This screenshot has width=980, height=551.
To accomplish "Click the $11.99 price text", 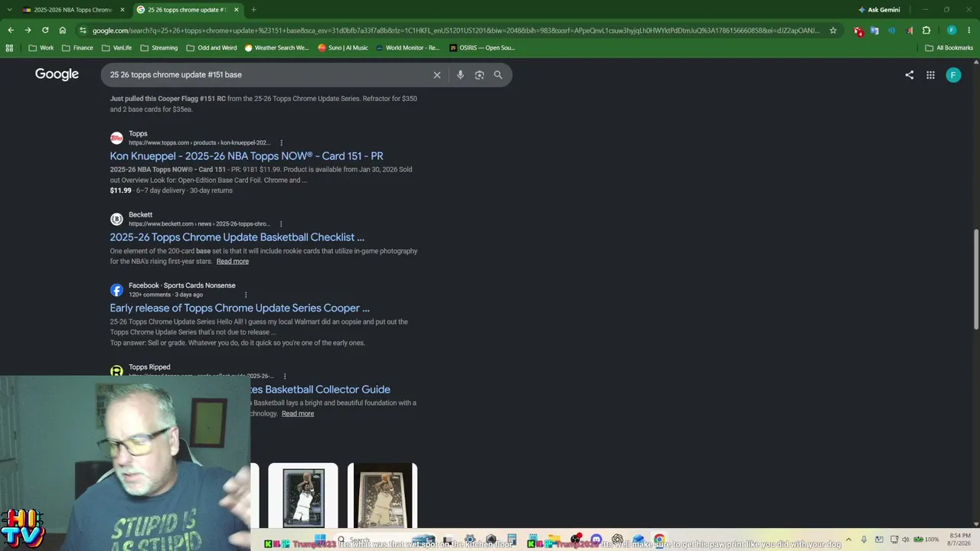I will pos(121,191).
